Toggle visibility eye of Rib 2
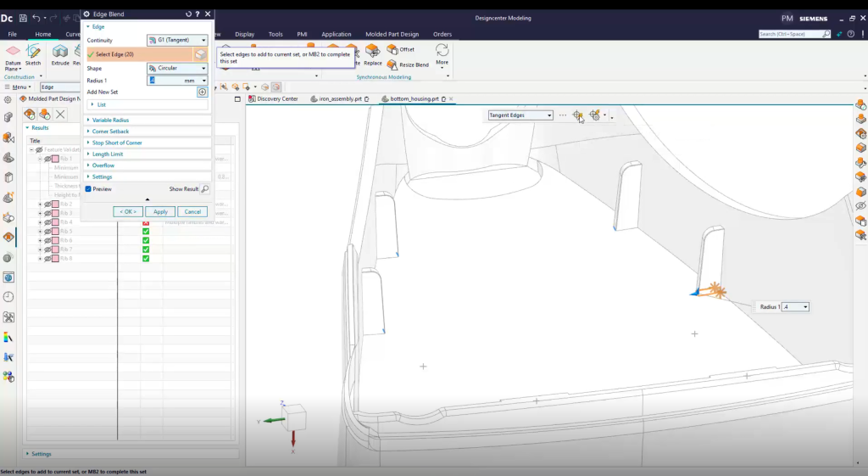The height and width of the screenshot is (476, 868). click(x=47, y=204)
